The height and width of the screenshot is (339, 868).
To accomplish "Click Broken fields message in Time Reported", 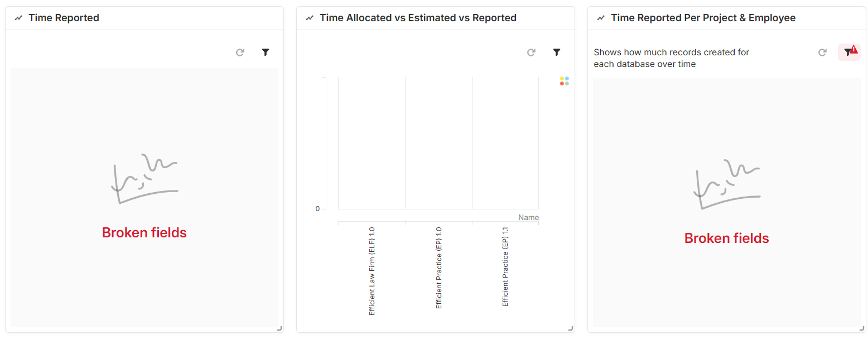I will click(x=144, y=233).
